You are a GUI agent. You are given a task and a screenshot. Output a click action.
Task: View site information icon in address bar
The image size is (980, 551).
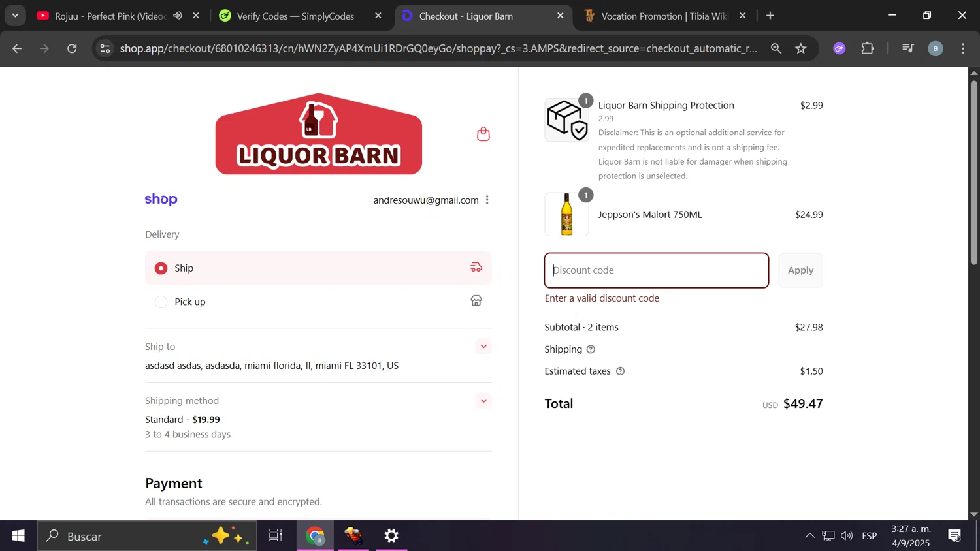pyautogui.click(x=105, y=48)
